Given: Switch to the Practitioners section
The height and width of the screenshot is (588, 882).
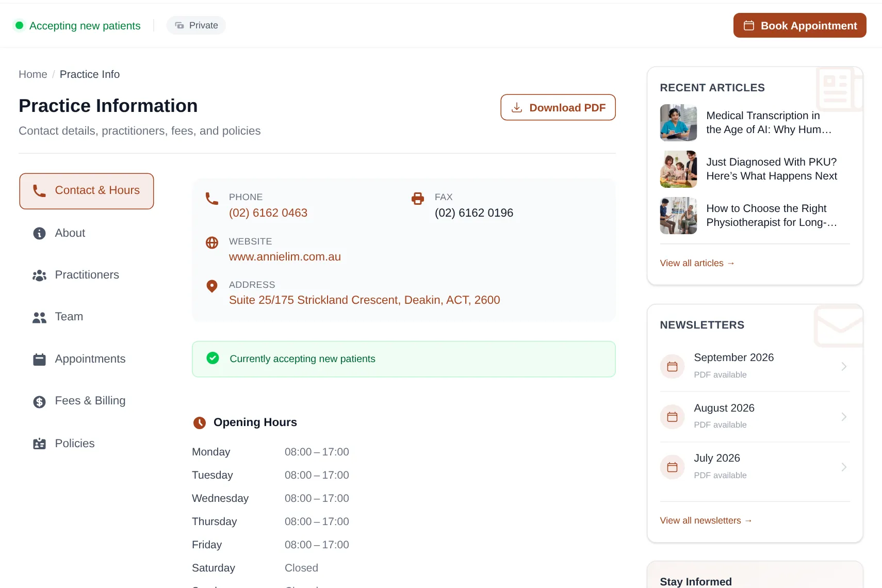Looking at the screenshot, I should 87,275.
